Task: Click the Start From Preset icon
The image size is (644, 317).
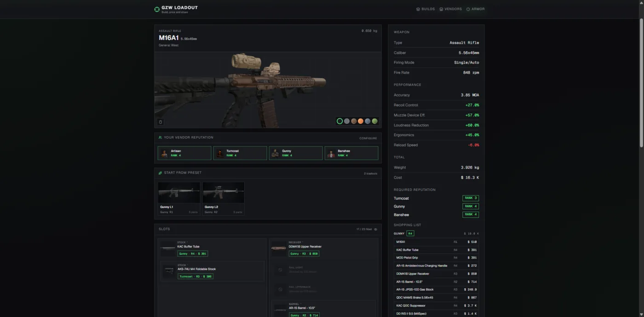Action: pyautogui.click(x=160, y=173)
